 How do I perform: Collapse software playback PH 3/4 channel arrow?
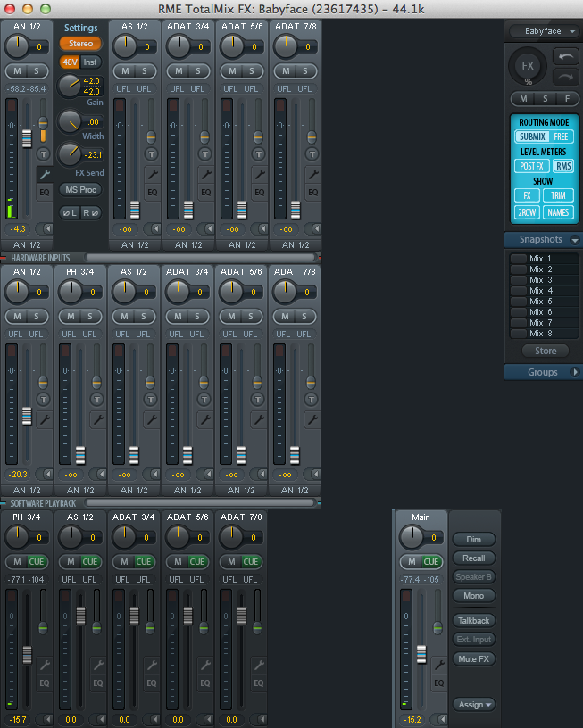(x=100, y=474)
